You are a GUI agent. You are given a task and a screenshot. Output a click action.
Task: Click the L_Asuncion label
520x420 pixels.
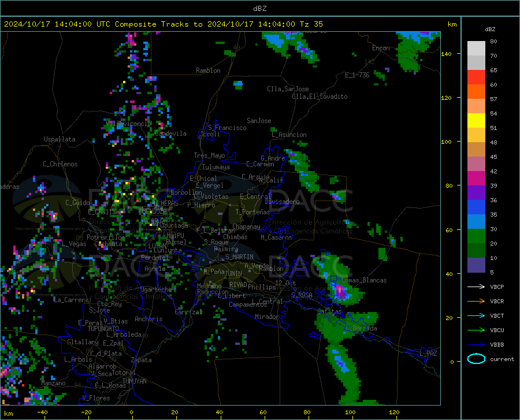[289, 135]
